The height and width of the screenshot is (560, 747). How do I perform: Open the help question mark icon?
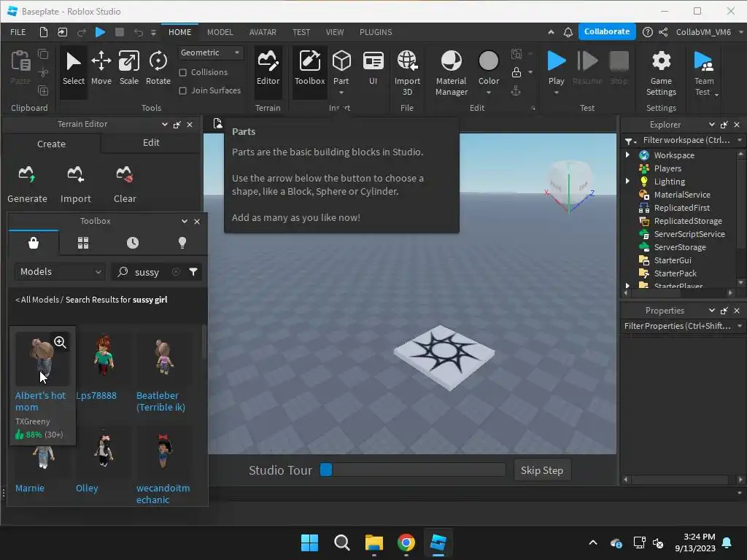pyautogui.click(x=648, y=32)
